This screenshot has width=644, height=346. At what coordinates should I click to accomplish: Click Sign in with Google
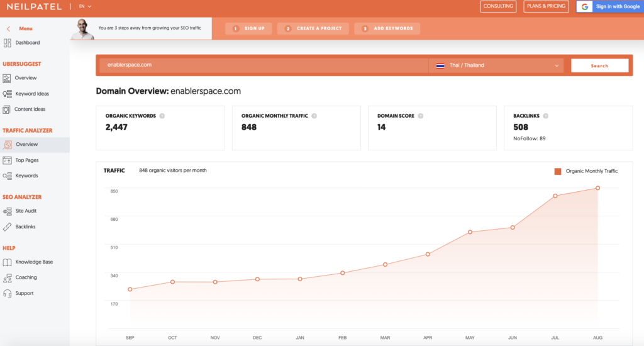point(610,6)
